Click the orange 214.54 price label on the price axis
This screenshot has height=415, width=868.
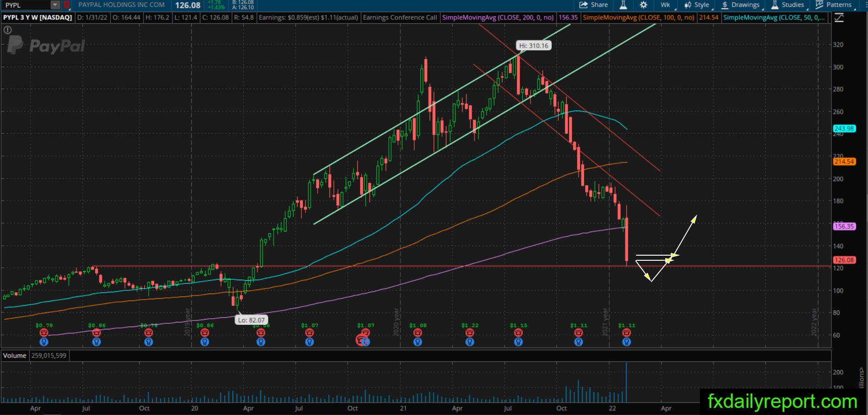[x=844, y=162]
